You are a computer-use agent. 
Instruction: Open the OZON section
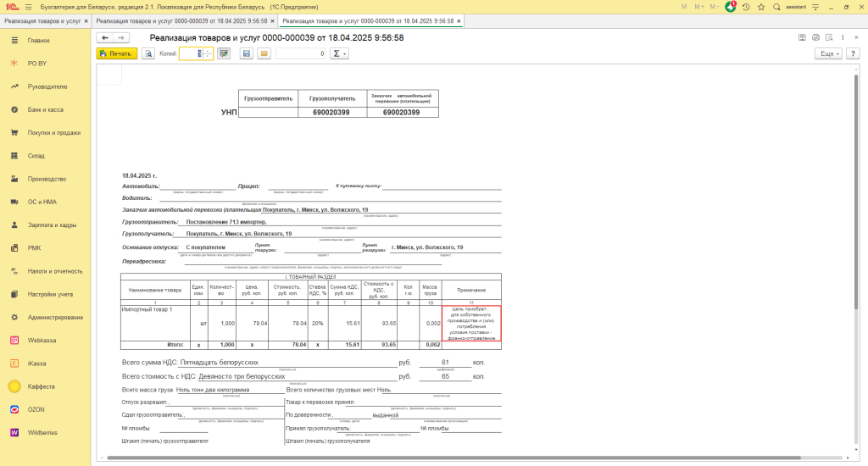click(x=46, y=409)
